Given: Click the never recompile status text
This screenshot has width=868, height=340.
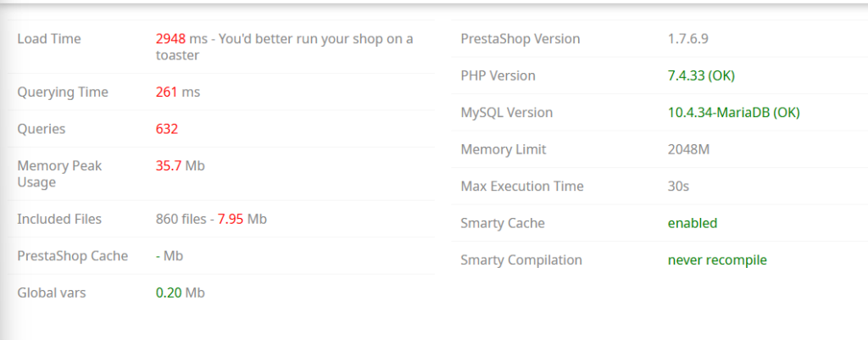Looking at the screenshot, I should click(x=717, y=259).
